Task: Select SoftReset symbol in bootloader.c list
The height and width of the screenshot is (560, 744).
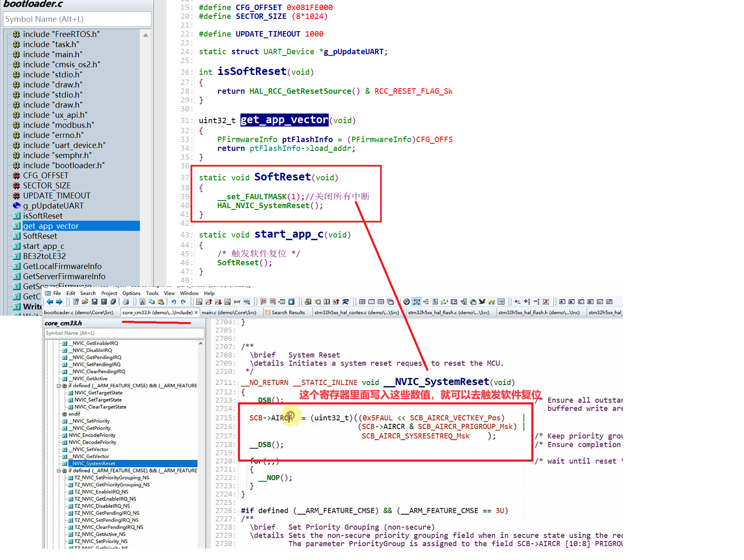Action: 40,236
